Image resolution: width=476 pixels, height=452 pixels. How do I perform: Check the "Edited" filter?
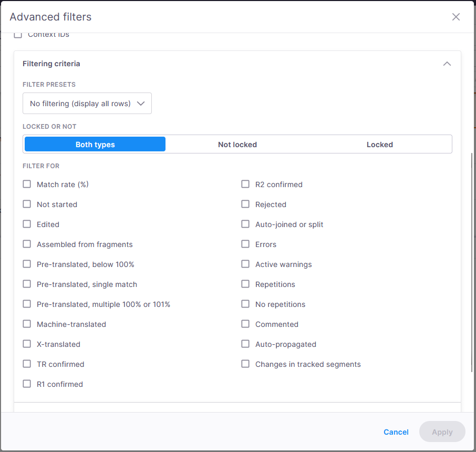pos(27,224)
